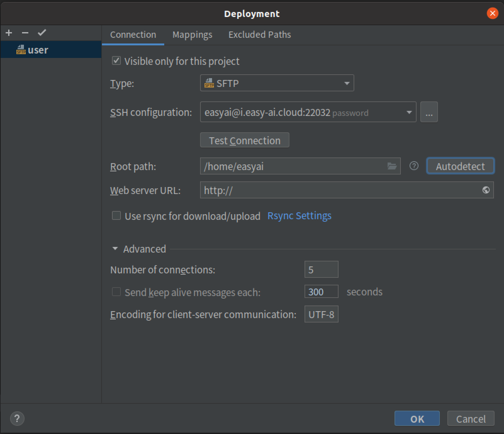504x434 pixels.
Task: Enable 'Use rsync for download/upload' checkbox
Action: [116, 216]
